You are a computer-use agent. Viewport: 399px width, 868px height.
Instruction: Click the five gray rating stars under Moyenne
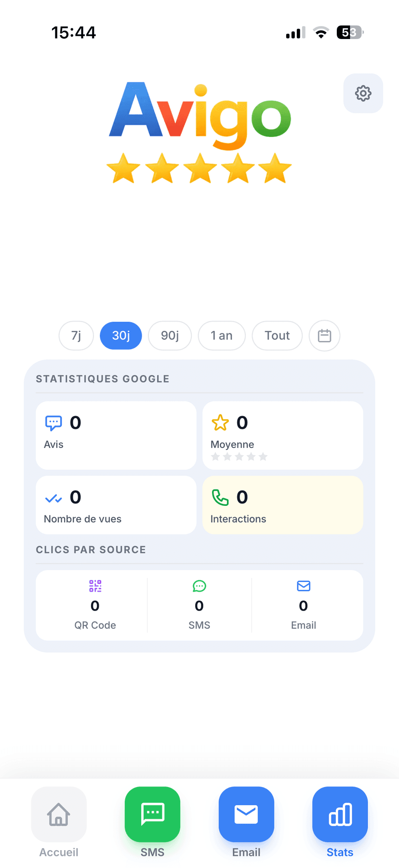point(239,456)
